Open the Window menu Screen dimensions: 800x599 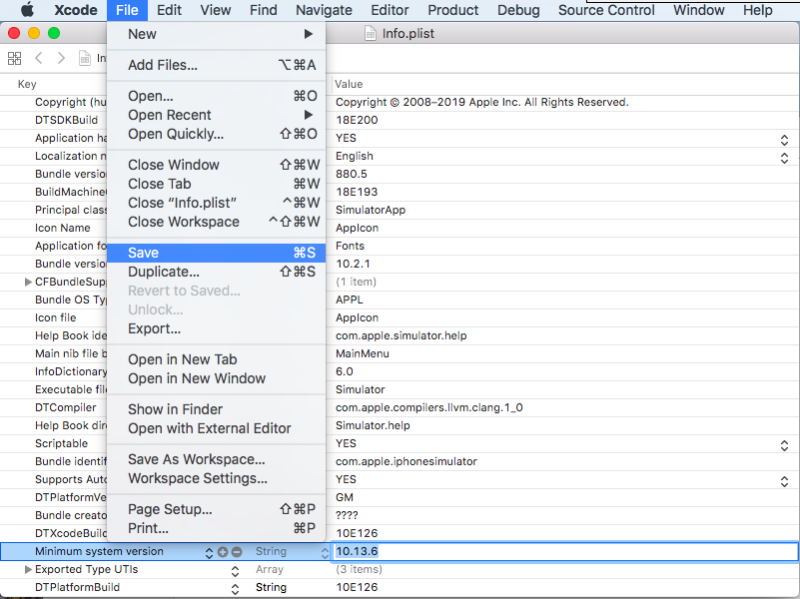click(698, 10)
